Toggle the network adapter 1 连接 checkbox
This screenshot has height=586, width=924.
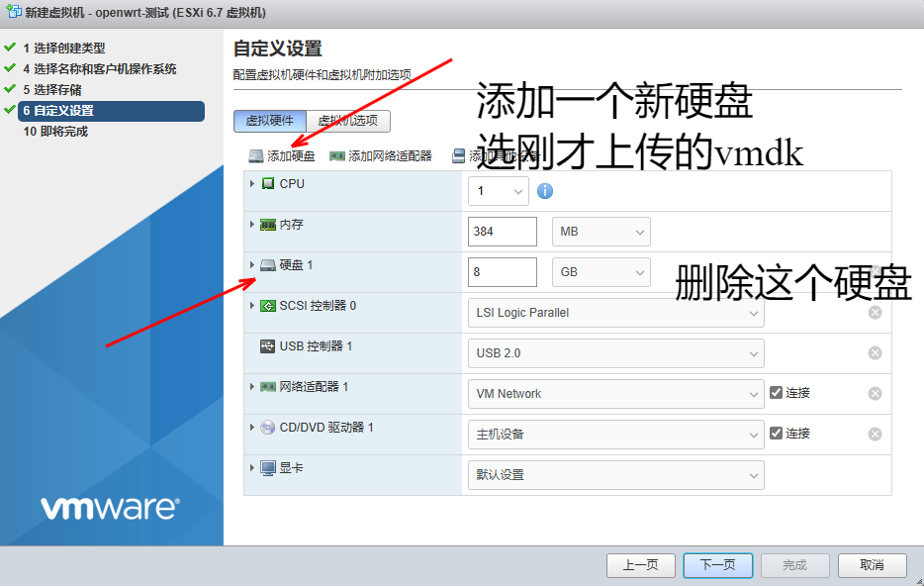(776, 393)
